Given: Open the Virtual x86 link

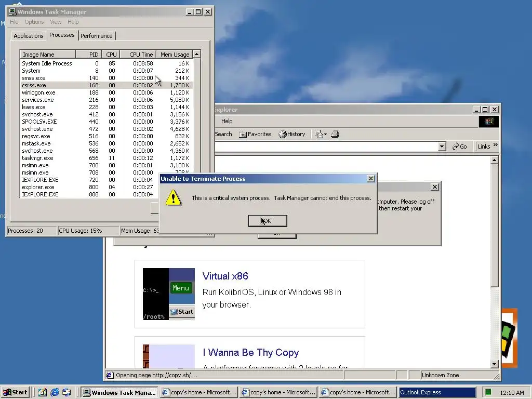Looking at the screenshot, I should click(225, 276).
